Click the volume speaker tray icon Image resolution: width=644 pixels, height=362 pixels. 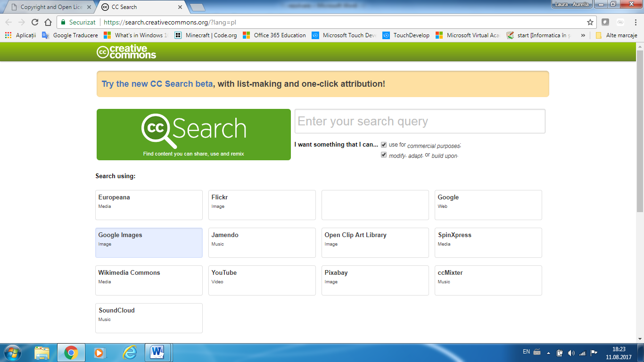pos(571,353)
